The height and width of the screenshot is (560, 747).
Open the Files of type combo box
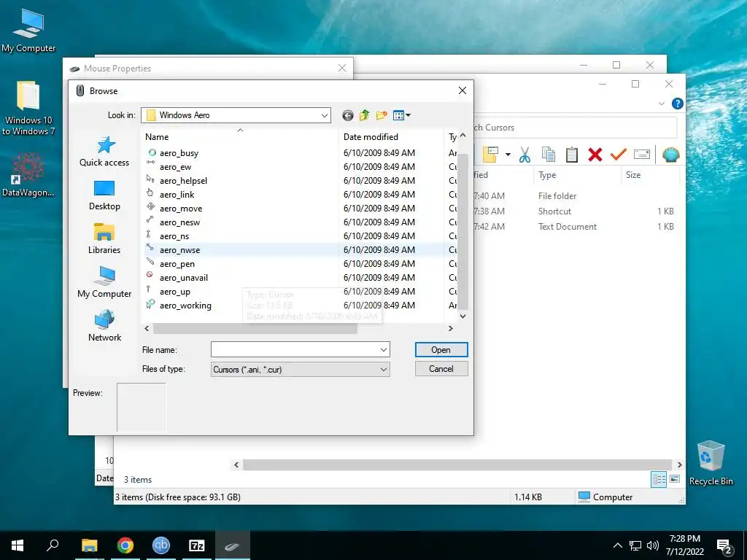pos(300,370)
